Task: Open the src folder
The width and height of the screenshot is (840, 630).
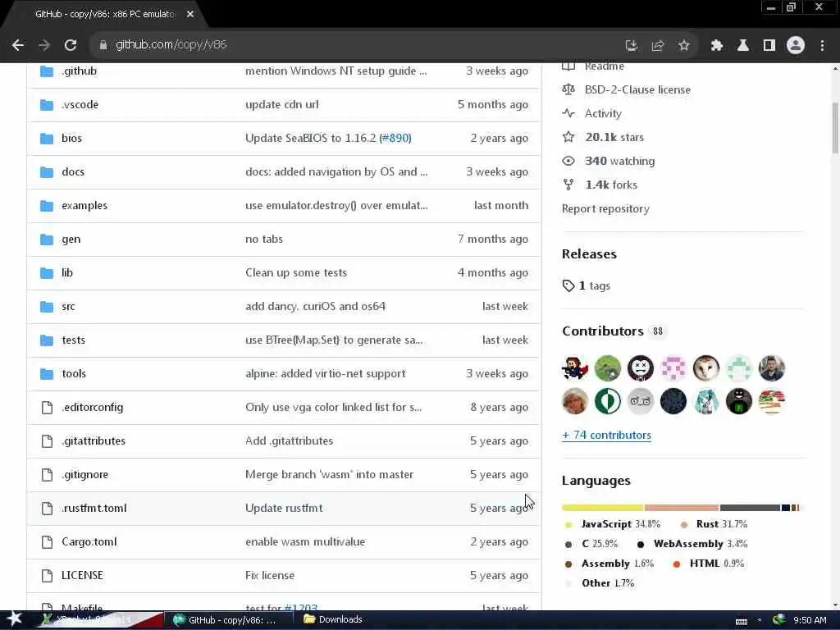Action: [68, 307]
